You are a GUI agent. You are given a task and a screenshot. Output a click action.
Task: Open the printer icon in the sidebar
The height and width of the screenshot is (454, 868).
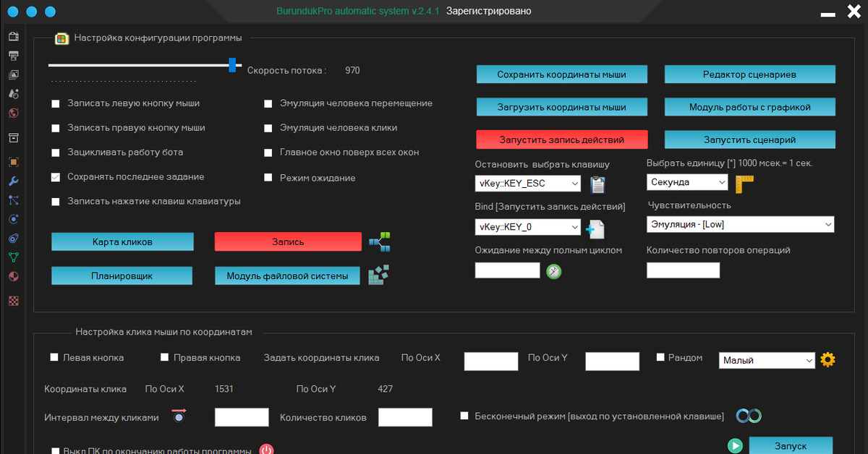13,56
